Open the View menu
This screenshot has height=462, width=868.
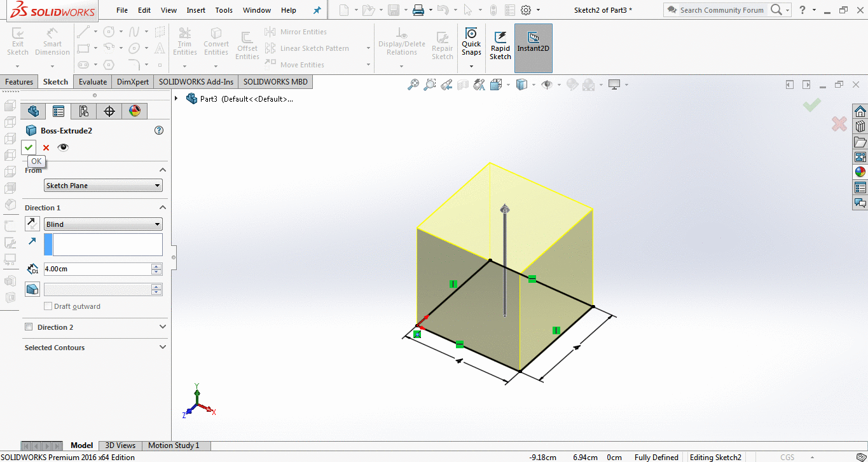(169, 10)
